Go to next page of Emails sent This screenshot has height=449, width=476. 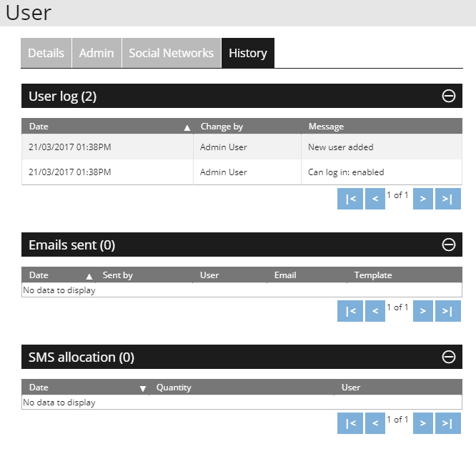tap(423, 311)
